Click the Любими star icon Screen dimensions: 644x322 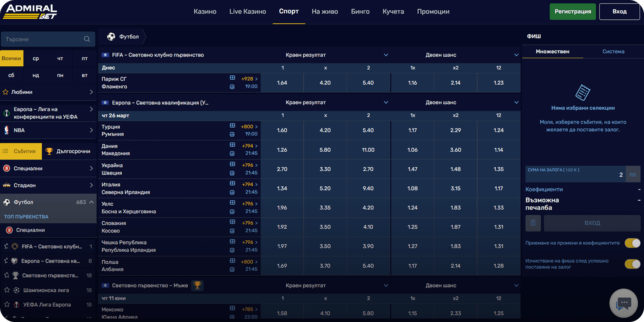(x=6, y=92)
